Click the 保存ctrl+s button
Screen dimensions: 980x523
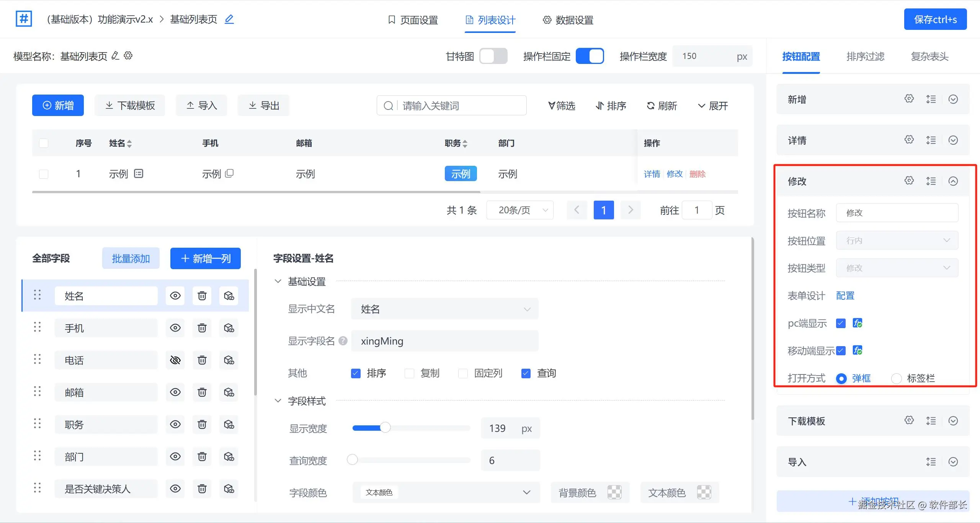click(935, 20)
